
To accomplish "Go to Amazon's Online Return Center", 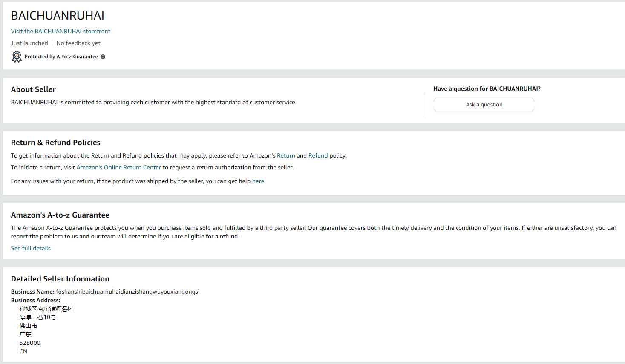I will (119, 167).
